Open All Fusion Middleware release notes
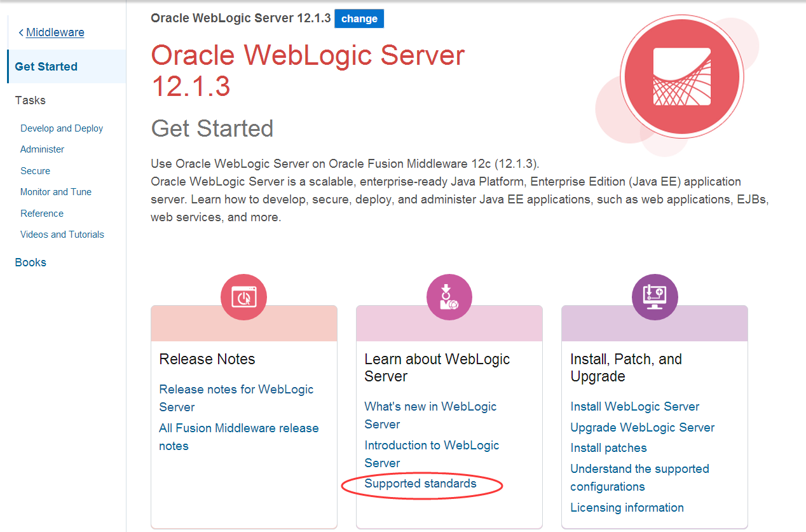 point(239,437)
